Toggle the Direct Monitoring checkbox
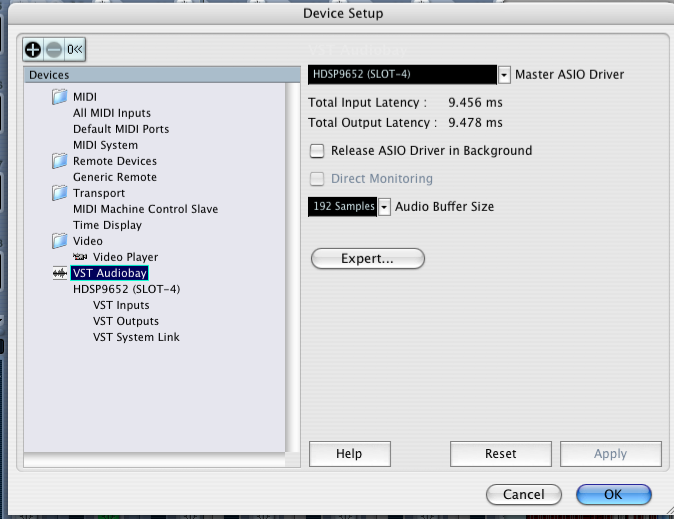Image resolution: width=674 pixels, height=519 pixels. pos(317,179)
